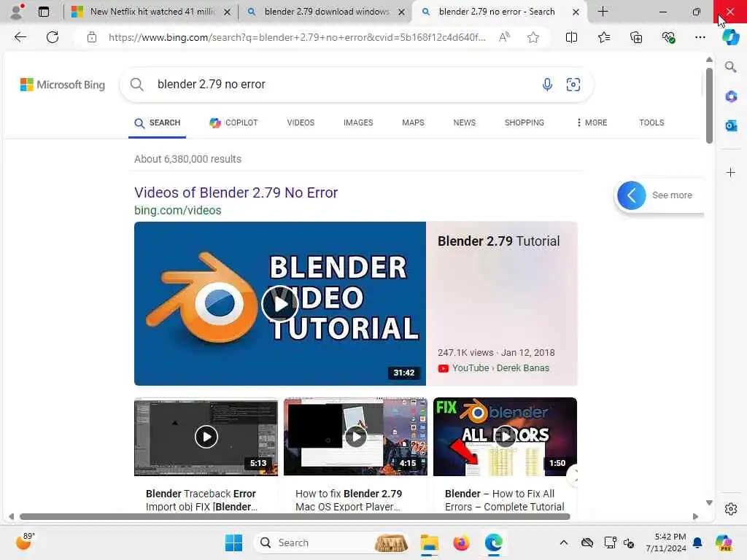Screen dimensions: 747x560
Task: Click the Read aloud icon in the address bar
Action: point(505,37)
